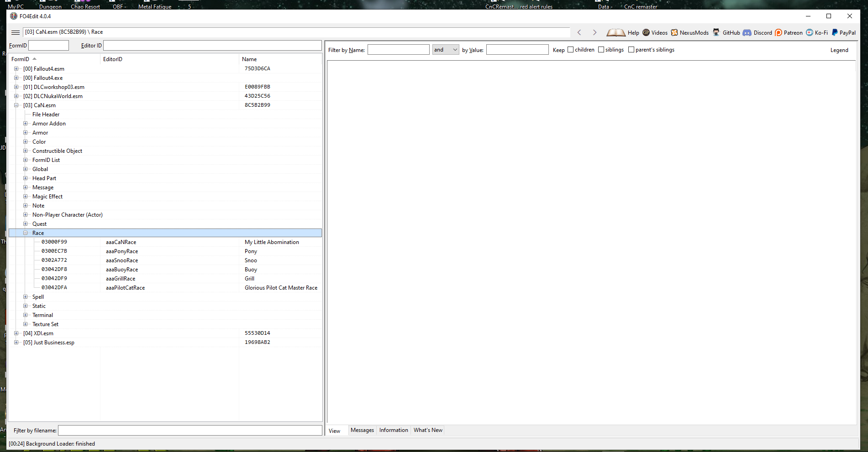Select aaaBuoyRace record row
This screenshot has height=452, width=868.
tap(165, 270)
